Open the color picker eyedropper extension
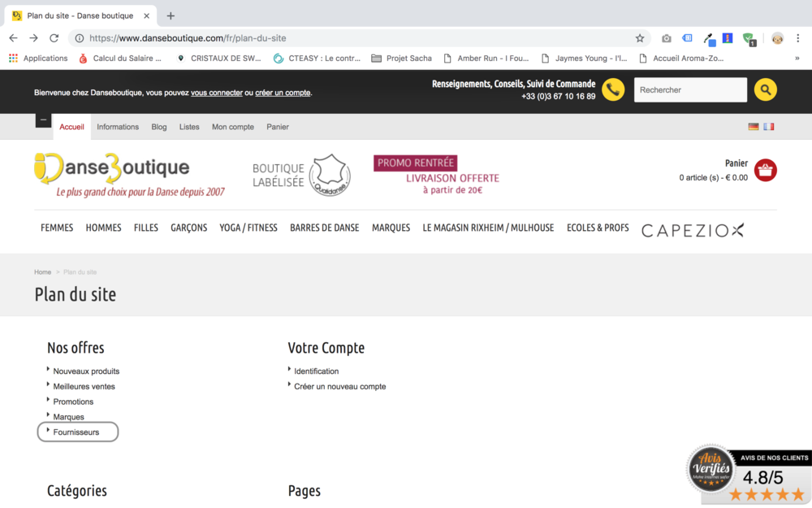The width and height of the screenshot is (812, 508). (x=708, y=37)
